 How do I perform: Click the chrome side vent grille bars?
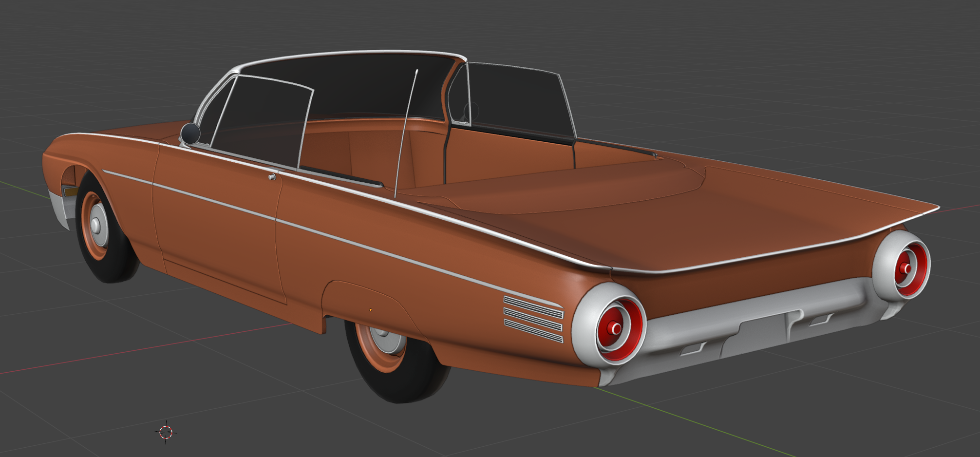click(533, 319)
